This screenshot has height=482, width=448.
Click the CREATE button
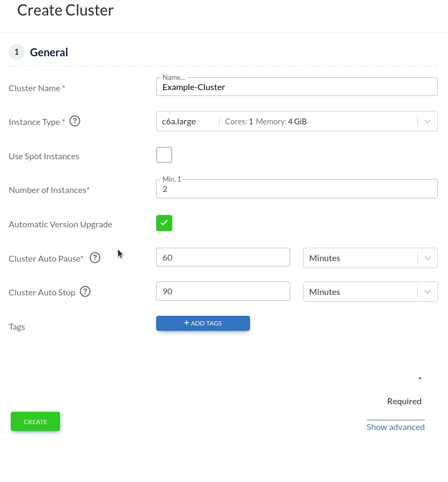35,421
